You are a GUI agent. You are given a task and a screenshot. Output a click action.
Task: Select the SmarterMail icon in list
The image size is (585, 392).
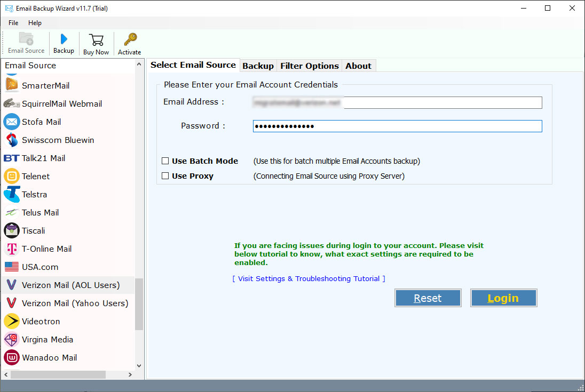click(12, 85)
